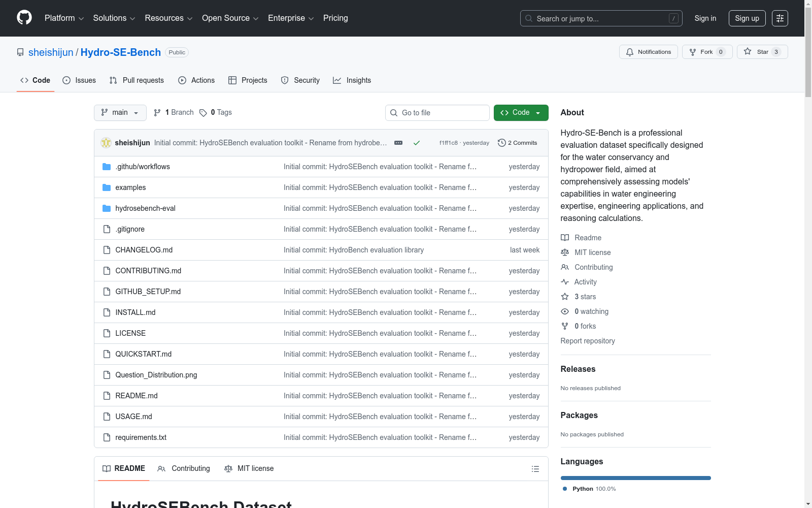View the green check commit status
812x508 pixels.
coord(417,143)
